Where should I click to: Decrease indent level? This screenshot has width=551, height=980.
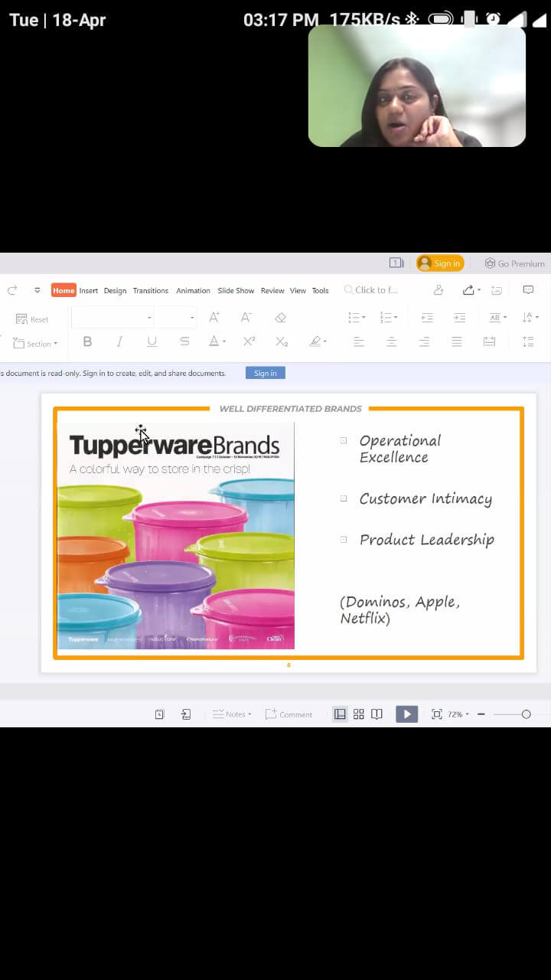(427, 317)
